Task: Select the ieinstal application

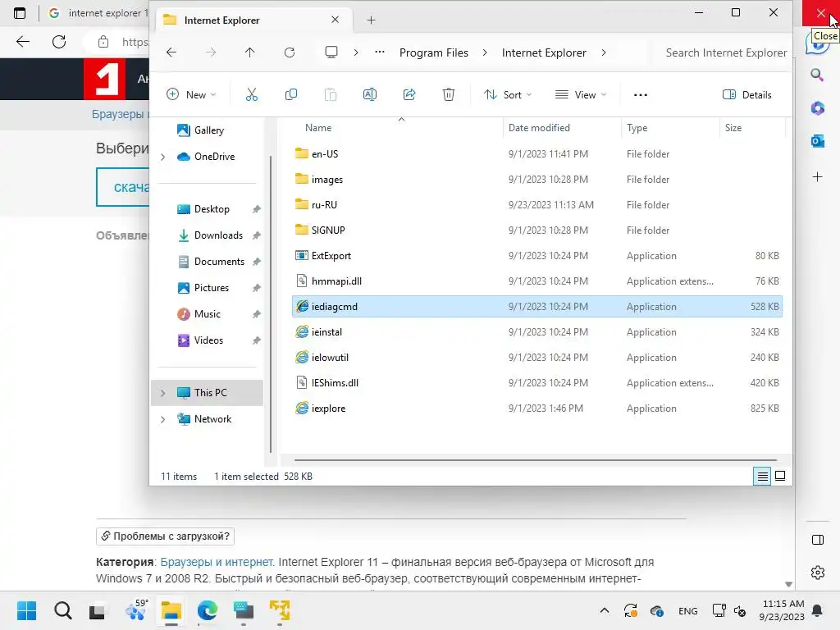Action: pos(536,332)
